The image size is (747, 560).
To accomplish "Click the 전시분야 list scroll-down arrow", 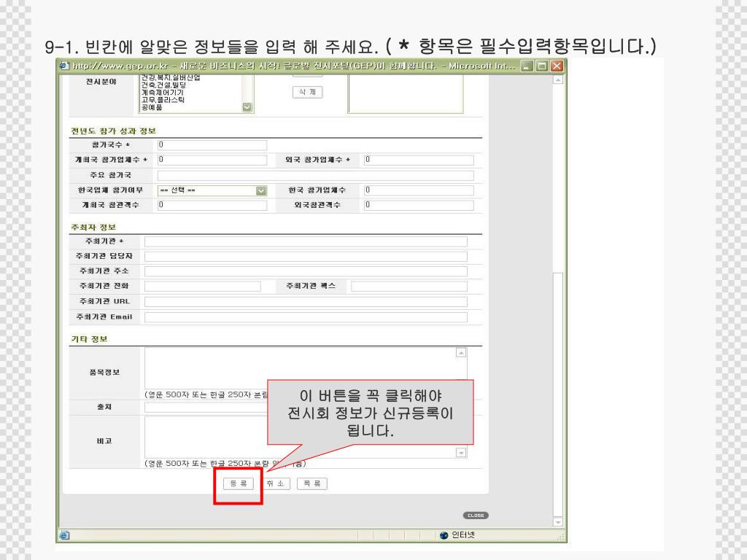I will [247, 107].
